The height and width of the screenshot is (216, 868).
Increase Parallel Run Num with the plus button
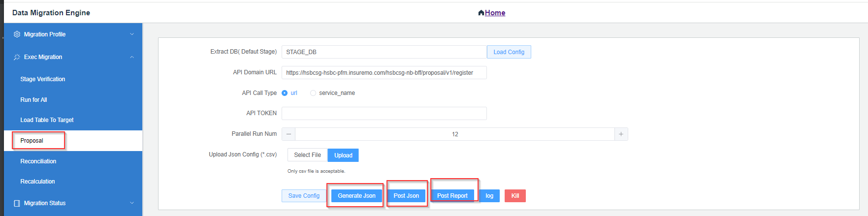click(x=621, y=134)
